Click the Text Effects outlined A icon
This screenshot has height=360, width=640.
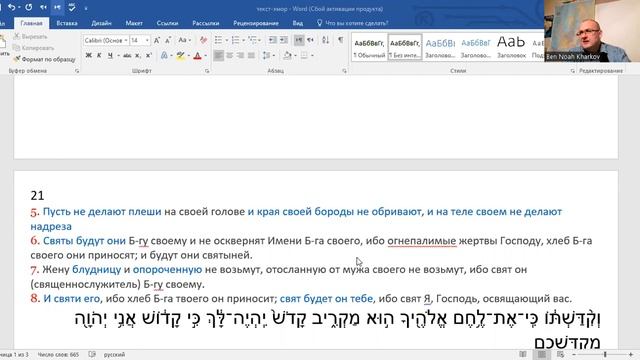[x=164, y=55]
